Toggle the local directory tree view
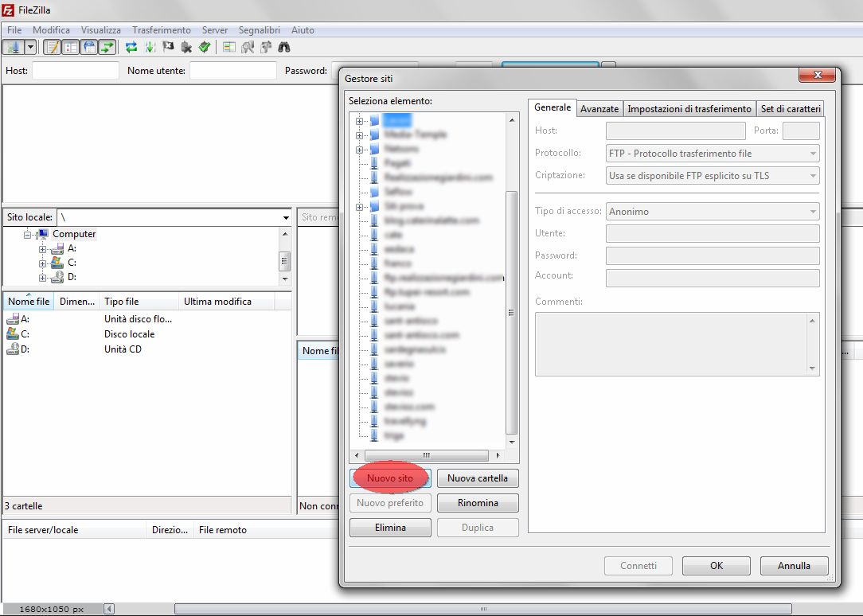The height and width of the screenshot is (616, 863). 71,48
